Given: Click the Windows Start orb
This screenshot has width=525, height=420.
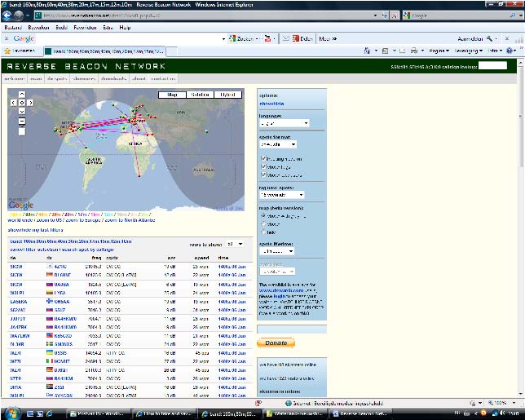Looking at the screenshot, I should click(11, 413).
